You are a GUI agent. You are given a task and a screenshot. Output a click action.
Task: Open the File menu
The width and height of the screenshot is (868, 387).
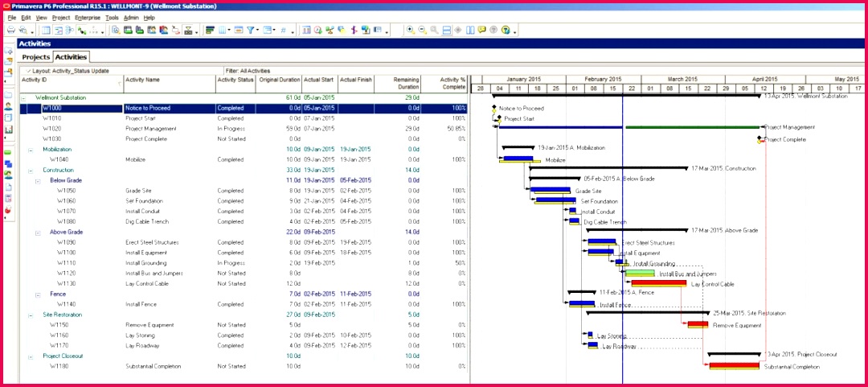(x=12, y=18)
